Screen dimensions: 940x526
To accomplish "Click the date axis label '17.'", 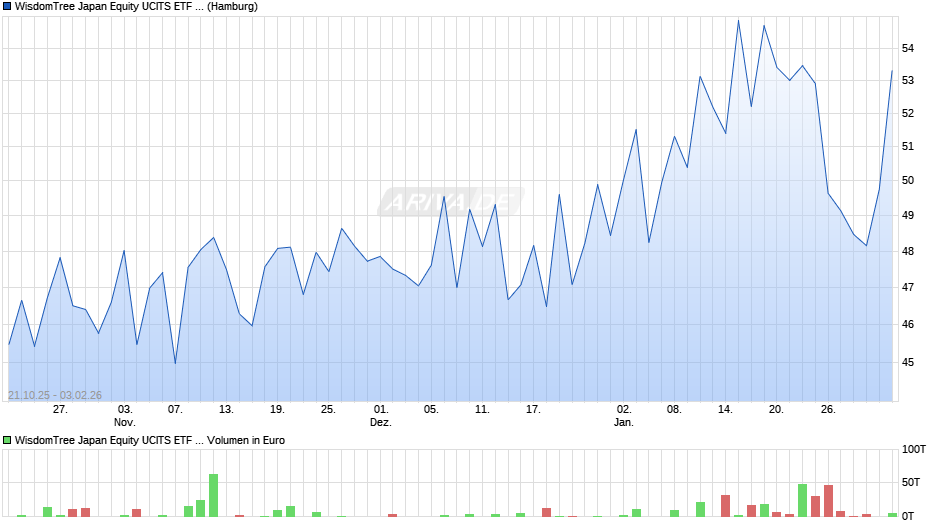I will coord(533,410).
